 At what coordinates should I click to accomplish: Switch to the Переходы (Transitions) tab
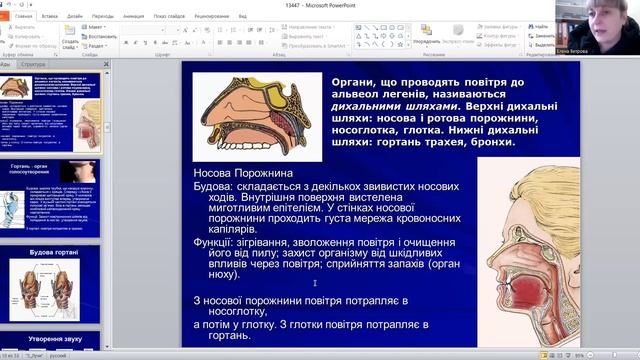coord(102,16)
